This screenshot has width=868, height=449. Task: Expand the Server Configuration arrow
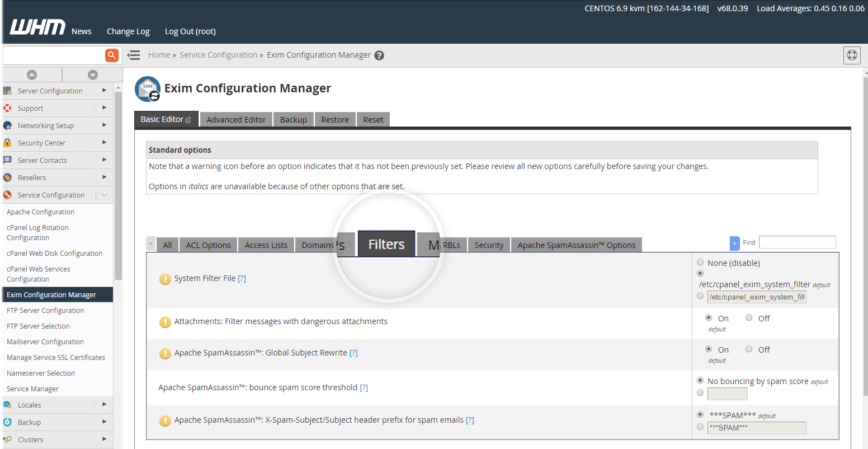(x=104, y=90)
